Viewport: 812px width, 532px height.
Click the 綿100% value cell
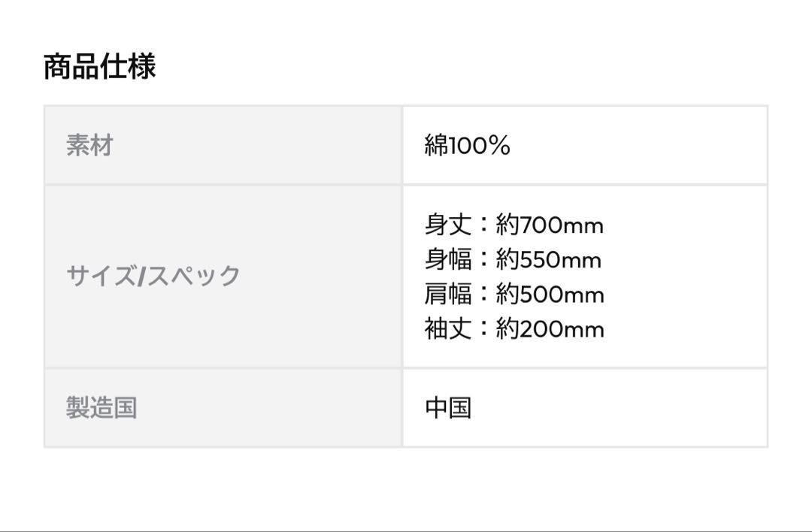(585, 145)
